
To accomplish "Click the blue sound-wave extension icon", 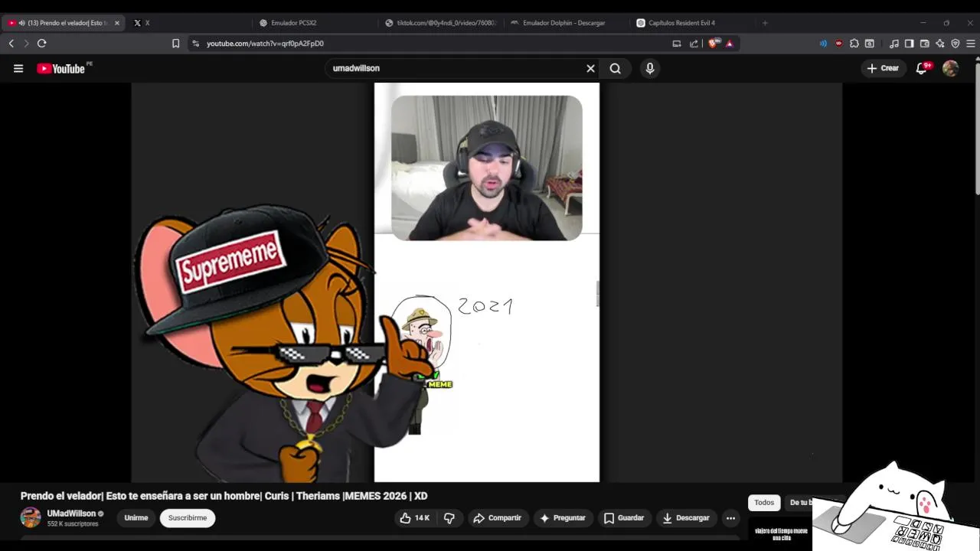I will coord(823,44).
